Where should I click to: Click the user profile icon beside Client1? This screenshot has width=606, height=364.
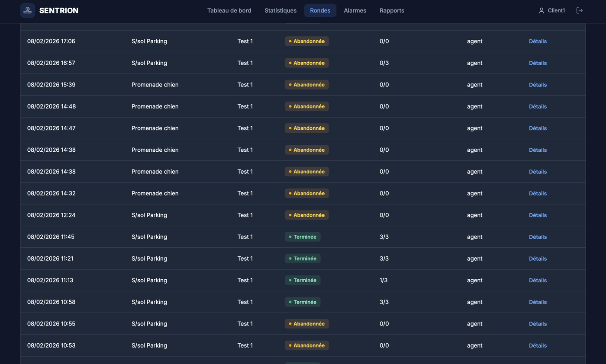coord(541,10)
